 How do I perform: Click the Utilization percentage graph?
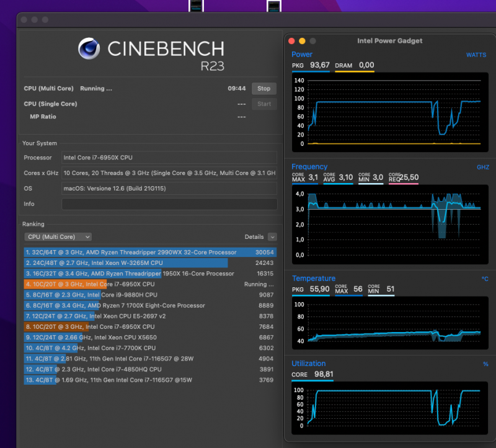[x=390, y=408]
